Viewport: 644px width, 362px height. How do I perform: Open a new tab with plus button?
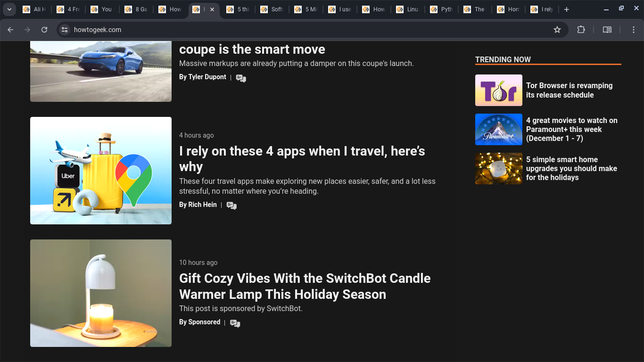[567, 9]
